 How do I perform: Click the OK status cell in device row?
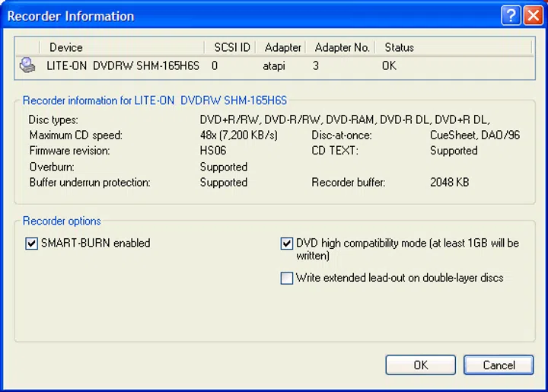tap(390, 66)
